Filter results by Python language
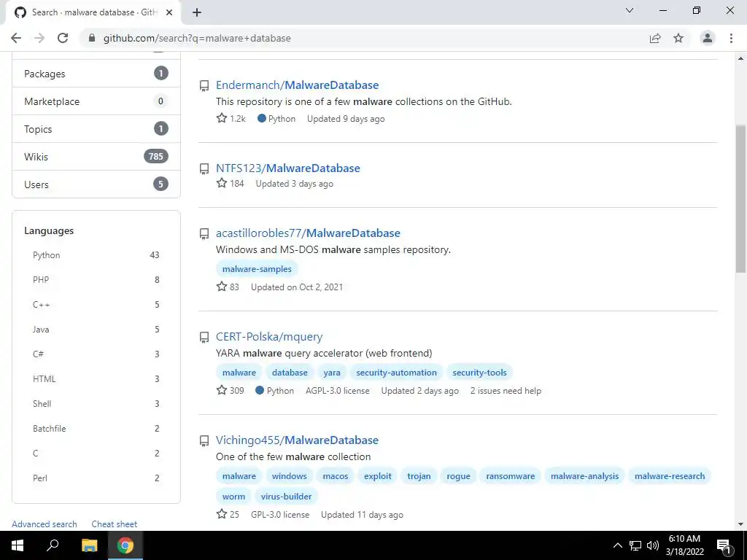This screenshot has height=560, width=747. pos(96,255)
